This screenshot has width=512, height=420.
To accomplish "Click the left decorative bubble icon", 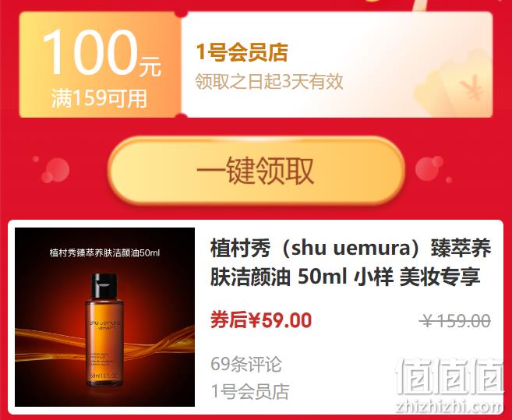I will (x=55, y=170).
